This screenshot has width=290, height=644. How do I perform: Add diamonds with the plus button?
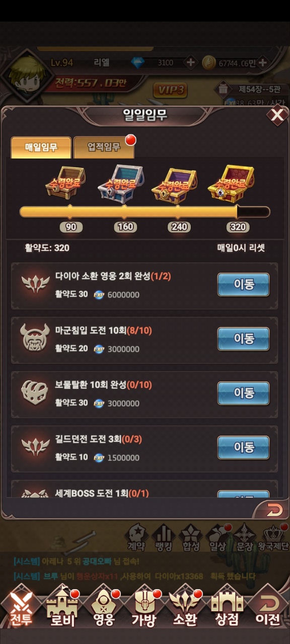click(x=190, y=63)
